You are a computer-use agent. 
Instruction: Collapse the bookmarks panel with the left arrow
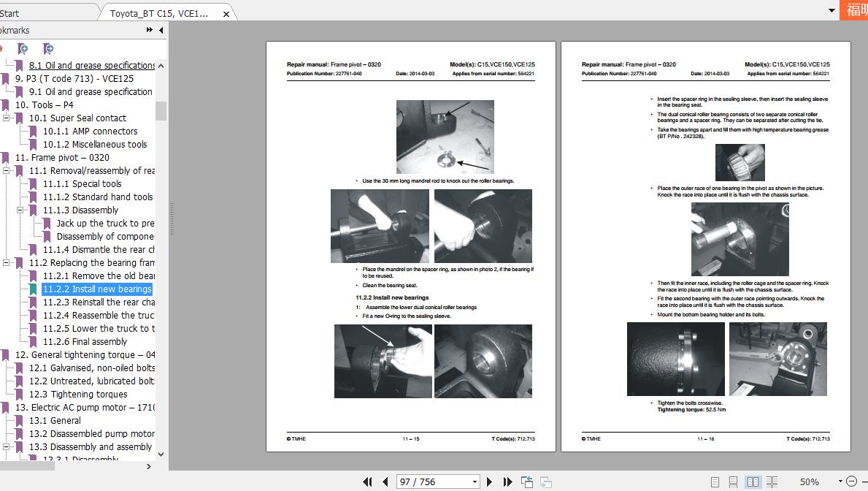pos(161,30)
